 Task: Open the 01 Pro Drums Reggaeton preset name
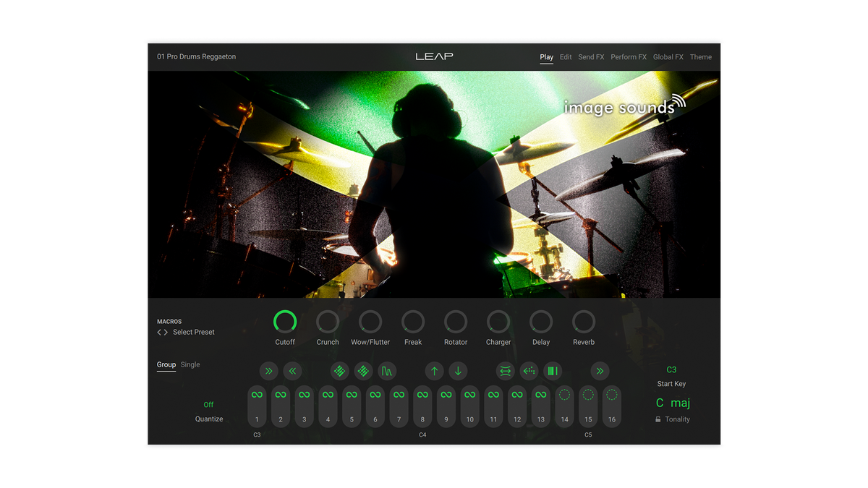(197, 56)
